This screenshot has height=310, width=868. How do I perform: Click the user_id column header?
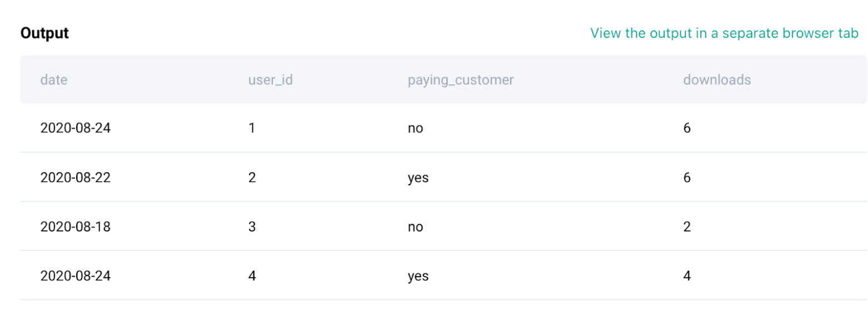(270, 80)
